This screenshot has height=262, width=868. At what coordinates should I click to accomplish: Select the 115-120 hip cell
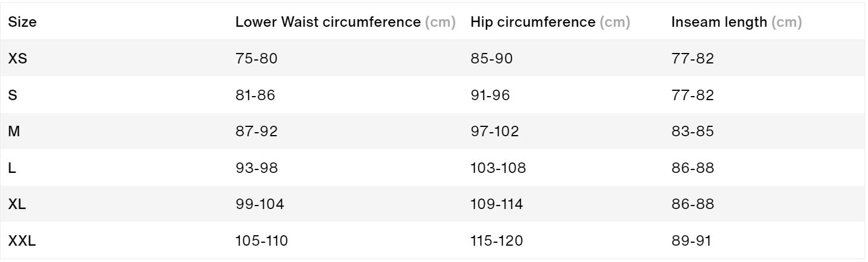pos(498,241)
